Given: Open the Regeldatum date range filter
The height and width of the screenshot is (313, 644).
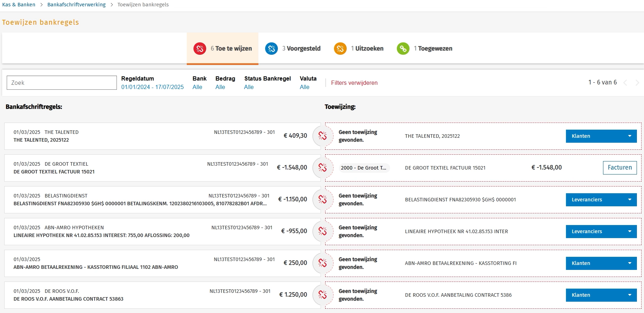Looking at the screenshot, I should tap(152, 87).
